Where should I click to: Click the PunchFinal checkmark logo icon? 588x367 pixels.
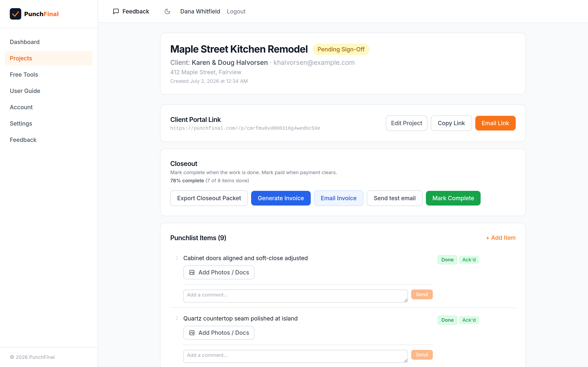point(15,14)
